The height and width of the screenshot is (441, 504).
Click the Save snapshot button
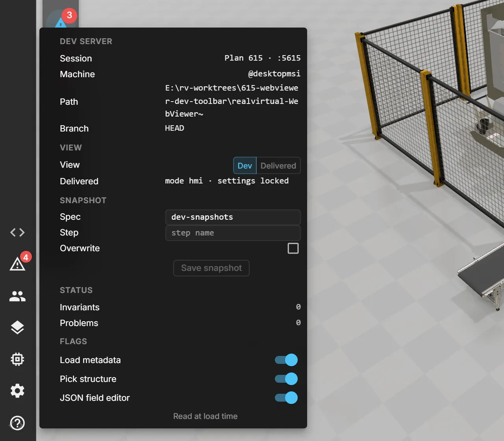click(211, 268)
